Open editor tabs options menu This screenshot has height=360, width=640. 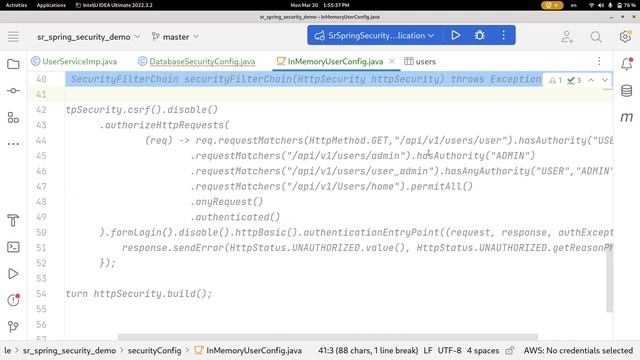[x=599, y=61]
